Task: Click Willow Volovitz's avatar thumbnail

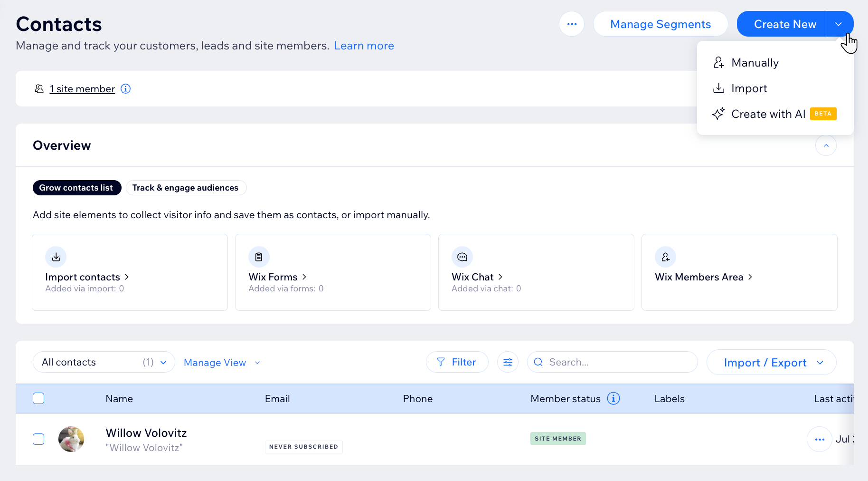Action: click(x=71, y=439)
